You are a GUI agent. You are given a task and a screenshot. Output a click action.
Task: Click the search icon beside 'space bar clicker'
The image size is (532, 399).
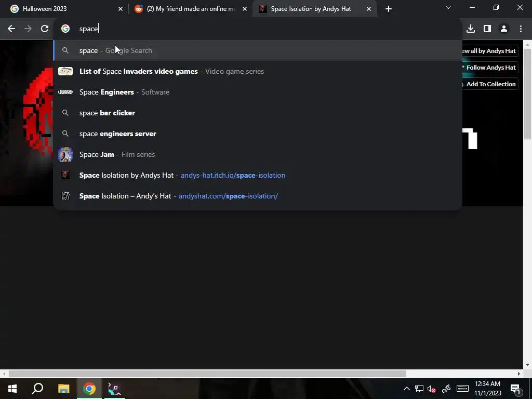point(65,113)
